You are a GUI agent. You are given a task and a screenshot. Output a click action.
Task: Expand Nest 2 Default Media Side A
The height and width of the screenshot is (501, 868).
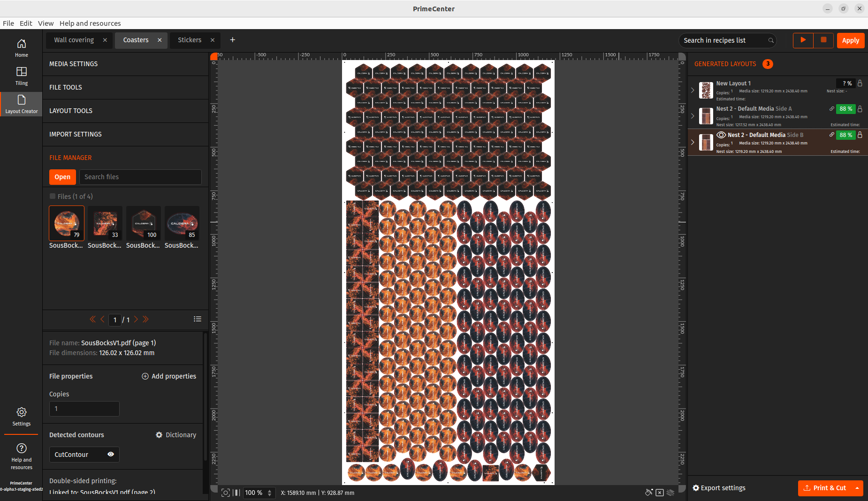693,116
